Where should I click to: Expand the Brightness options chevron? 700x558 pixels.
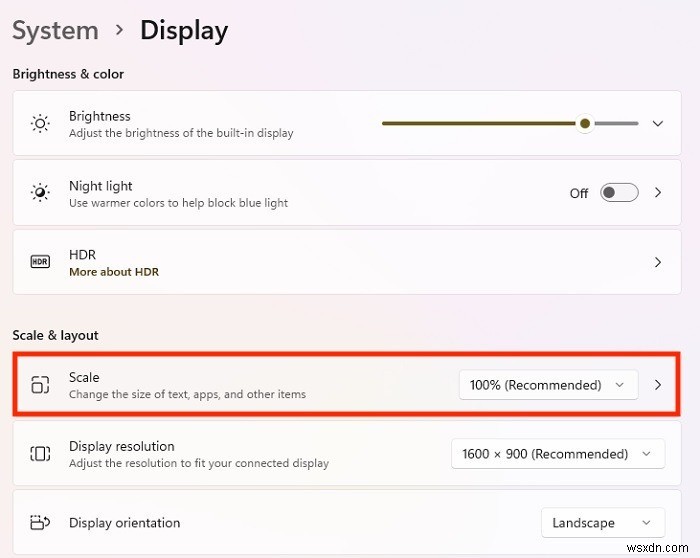(658, 123)
